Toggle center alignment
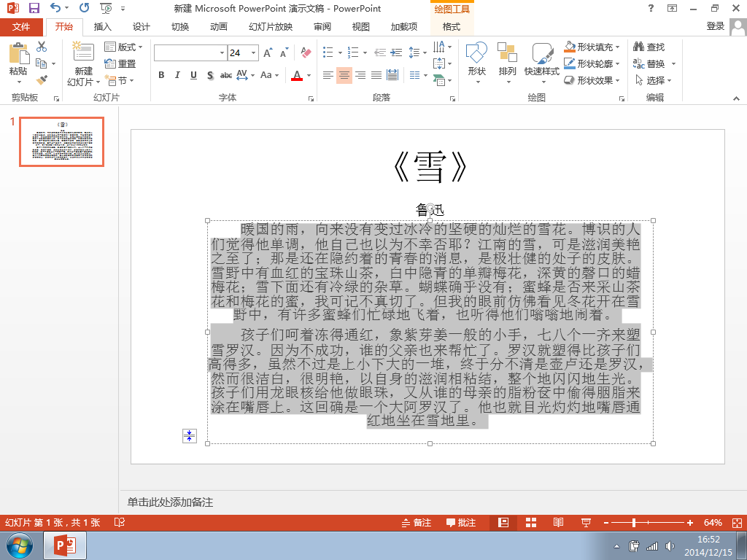Viewport: 747px width, 560px height. tap(344, 75)
